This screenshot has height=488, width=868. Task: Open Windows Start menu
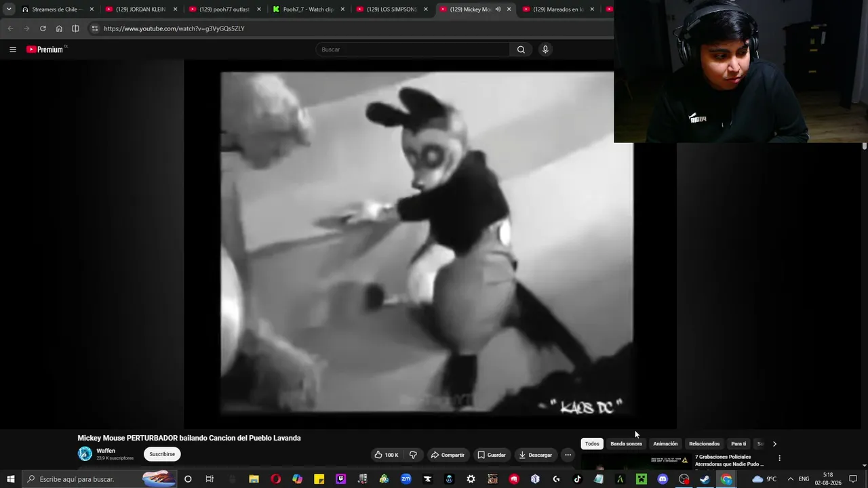pyautogui.click(x=11, y=479)
